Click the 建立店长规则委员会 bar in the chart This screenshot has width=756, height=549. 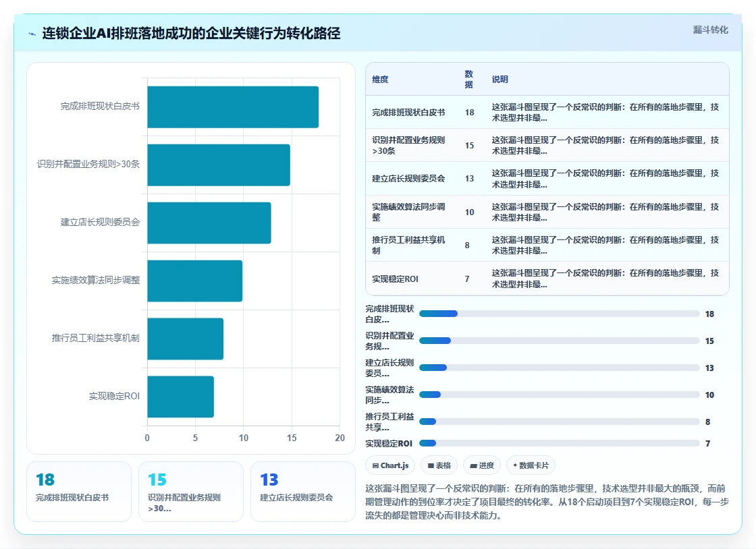tap(209, 223)
